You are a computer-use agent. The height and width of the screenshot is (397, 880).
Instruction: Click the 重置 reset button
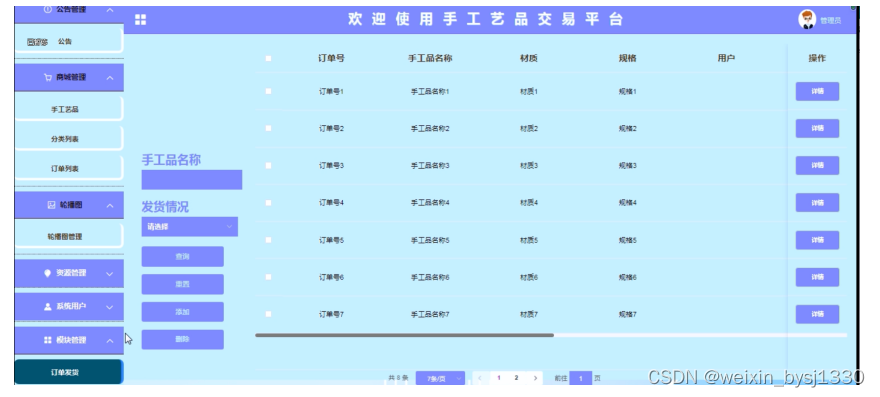point(182,284)
